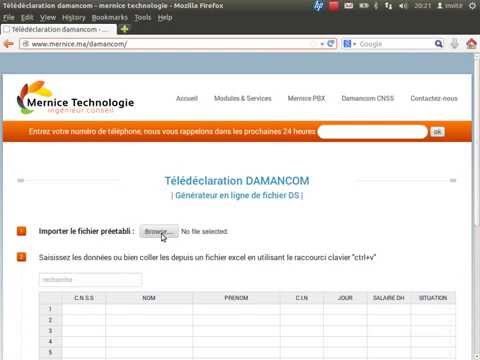Open the View menu

pyautogui.click(x=48, y=18)
